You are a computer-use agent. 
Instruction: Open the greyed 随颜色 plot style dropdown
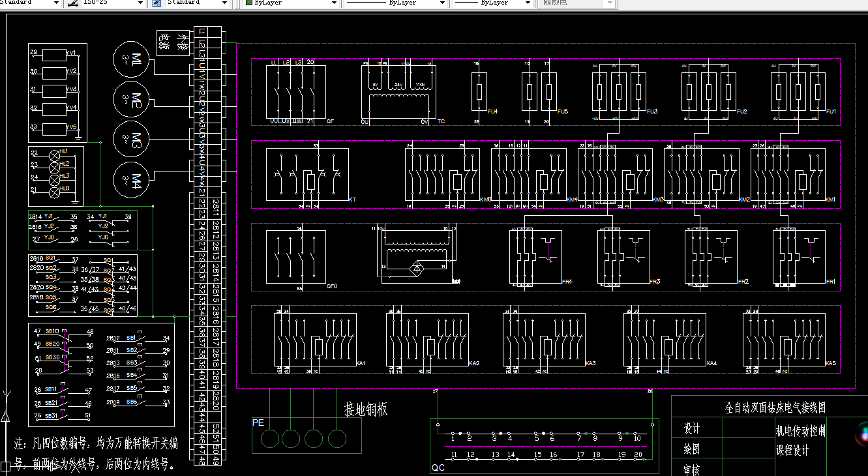578,3
